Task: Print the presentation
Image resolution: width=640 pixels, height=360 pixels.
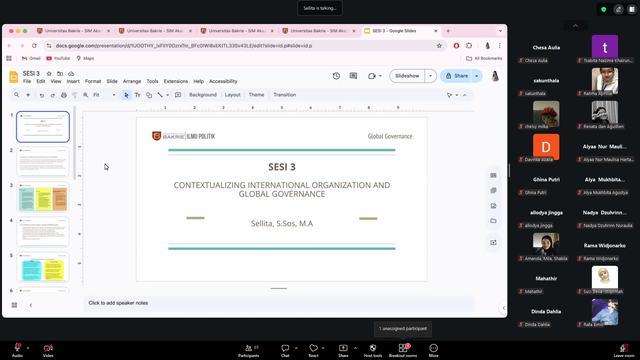Action: tap(64, 95)
